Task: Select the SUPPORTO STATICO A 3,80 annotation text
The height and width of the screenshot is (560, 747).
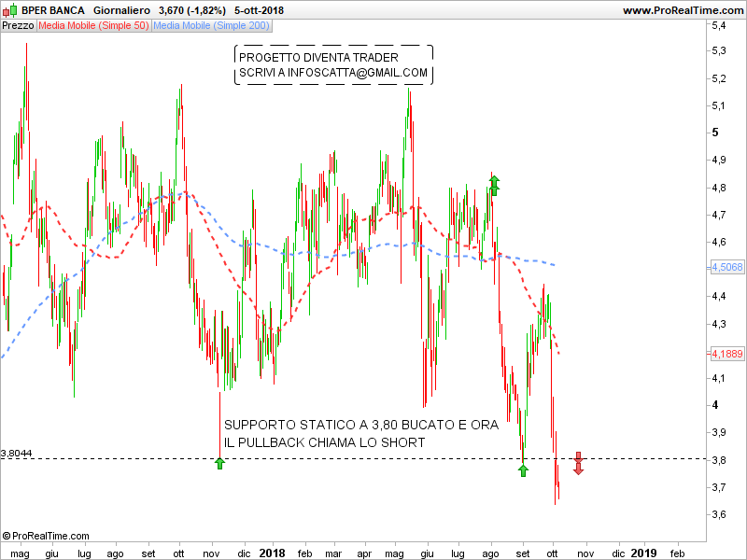Action: [360, 433]
